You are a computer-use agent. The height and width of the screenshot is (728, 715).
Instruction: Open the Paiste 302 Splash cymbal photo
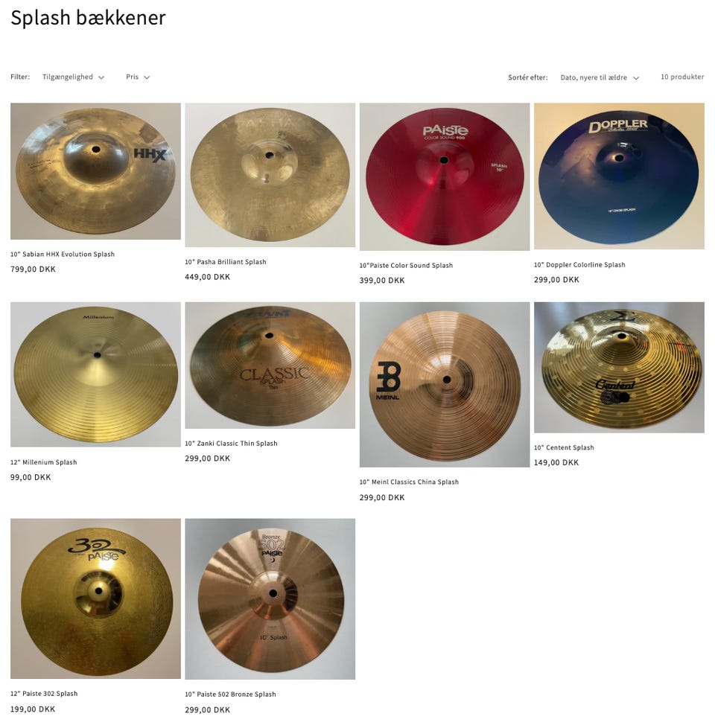(x=95, y=599)
